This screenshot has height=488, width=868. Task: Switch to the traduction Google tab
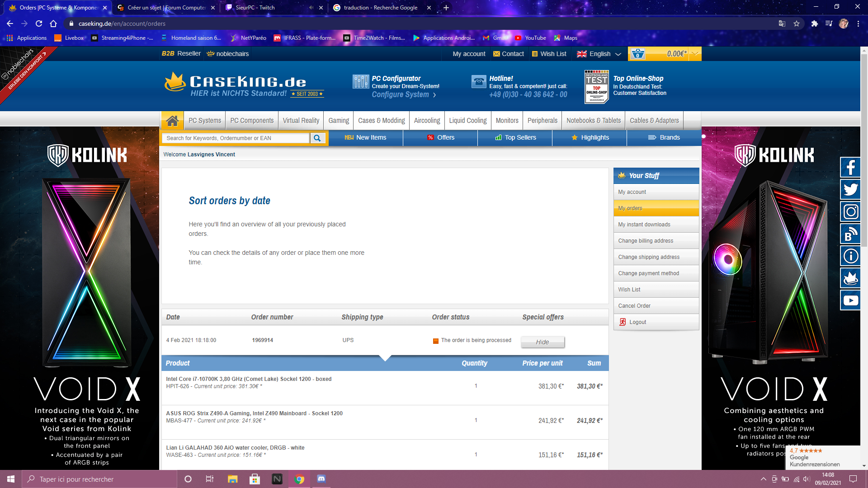[380, 8]
